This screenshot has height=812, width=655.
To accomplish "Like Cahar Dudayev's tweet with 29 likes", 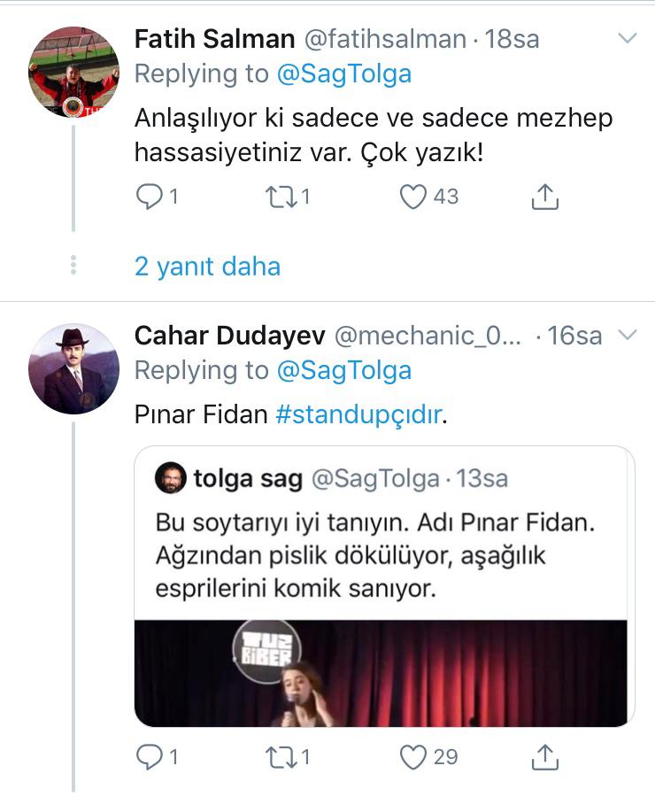I will pos(414,757).
